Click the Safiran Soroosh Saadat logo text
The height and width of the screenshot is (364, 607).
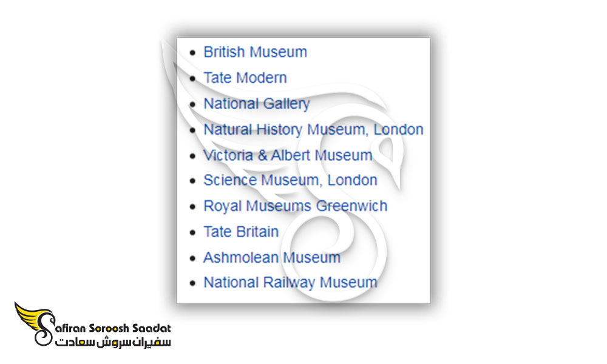pos(113,328)
